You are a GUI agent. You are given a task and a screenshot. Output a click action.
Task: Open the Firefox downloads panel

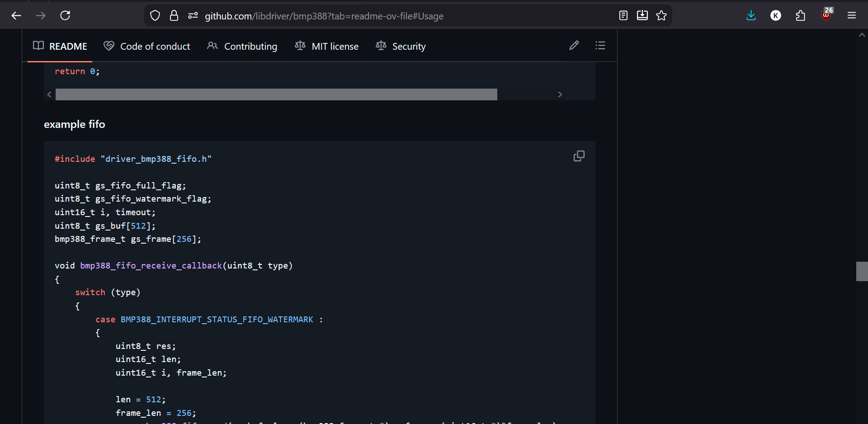pyautogui.click(x=751, y=16)
